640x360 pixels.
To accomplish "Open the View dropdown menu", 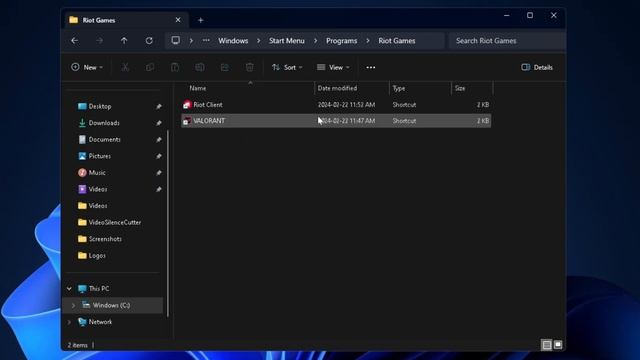I will coord(333,67).
